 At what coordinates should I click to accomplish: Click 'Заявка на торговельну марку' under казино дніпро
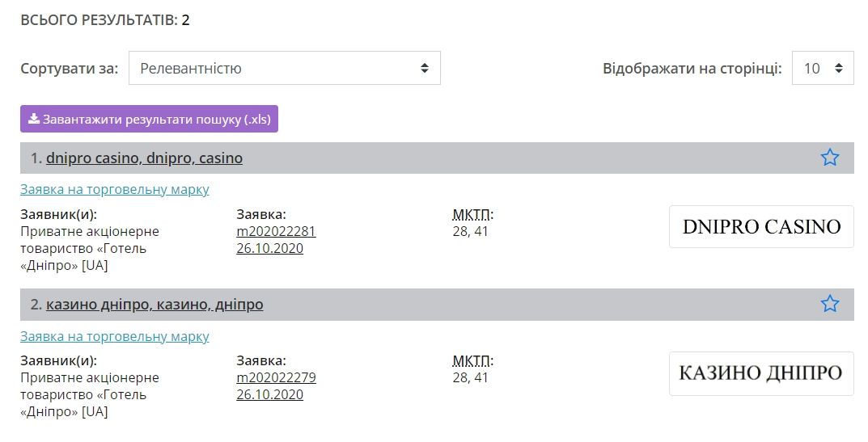(x=114, y=336)
